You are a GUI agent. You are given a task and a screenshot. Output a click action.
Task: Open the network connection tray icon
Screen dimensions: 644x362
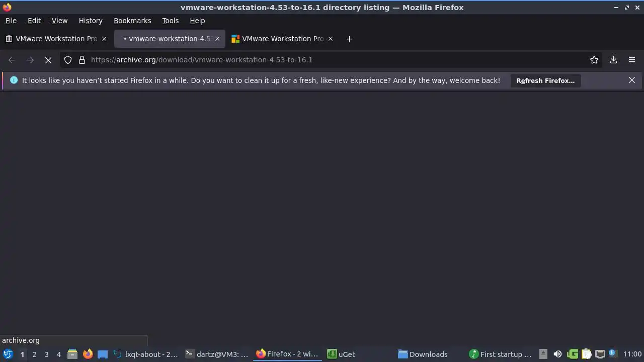tap(600, 354)
